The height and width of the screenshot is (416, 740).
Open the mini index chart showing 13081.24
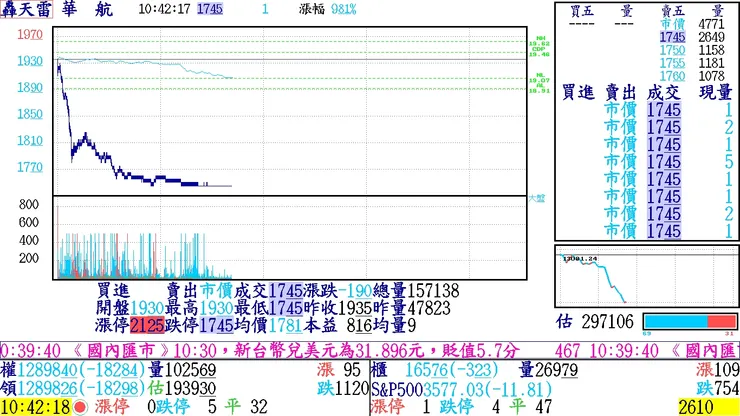click(647, 276)
